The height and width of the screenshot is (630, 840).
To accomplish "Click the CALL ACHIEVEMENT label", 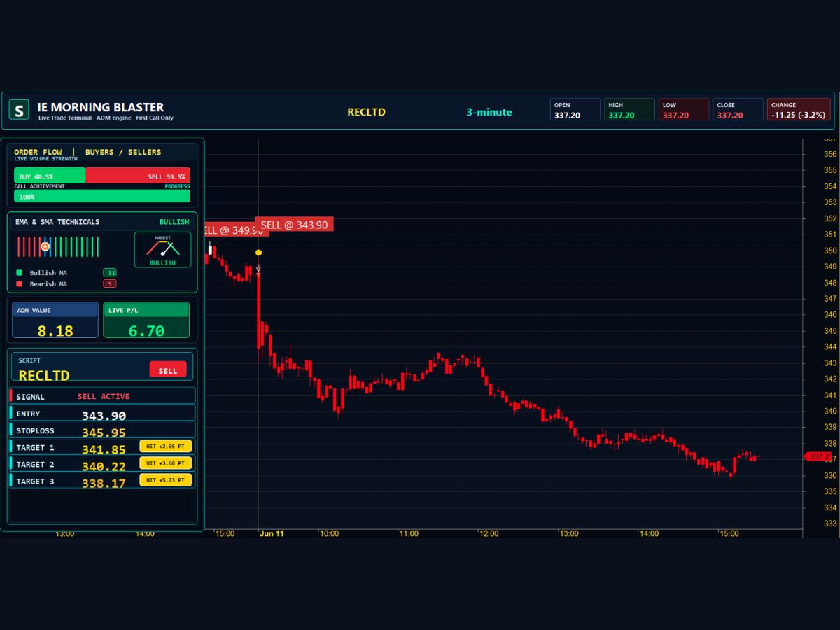I will [x=39, y=186].
